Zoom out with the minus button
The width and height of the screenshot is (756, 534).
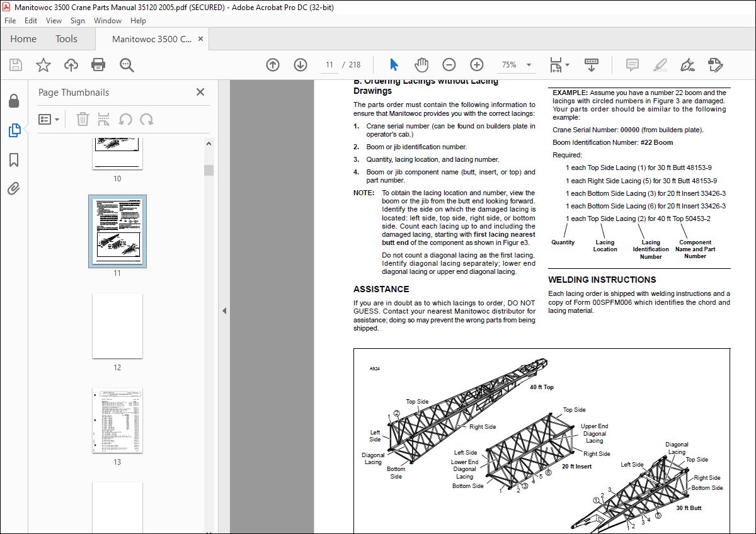[449, 65]
